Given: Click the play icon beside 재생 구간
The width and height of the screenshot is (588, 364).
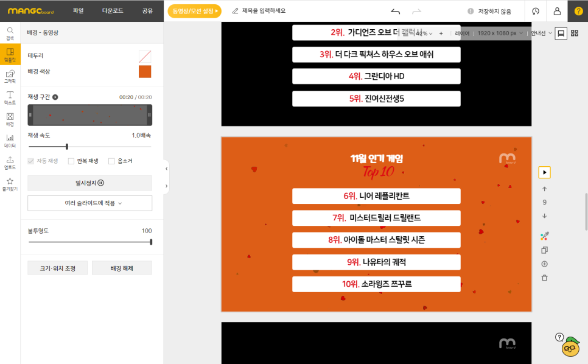Looking at the screenshot, I should coord(55,97).
